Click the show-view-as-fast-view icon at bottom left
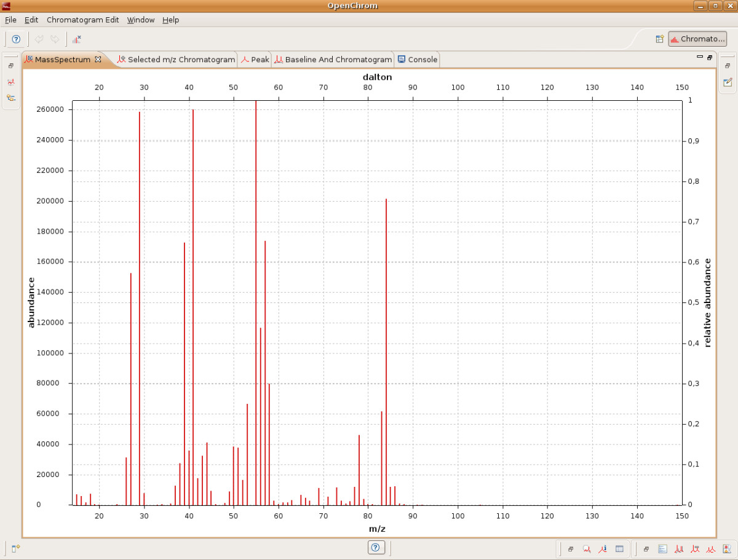Image resolution: width=738 pixels, height=560 pixels. pyautogui.click(x=16, y=548)
